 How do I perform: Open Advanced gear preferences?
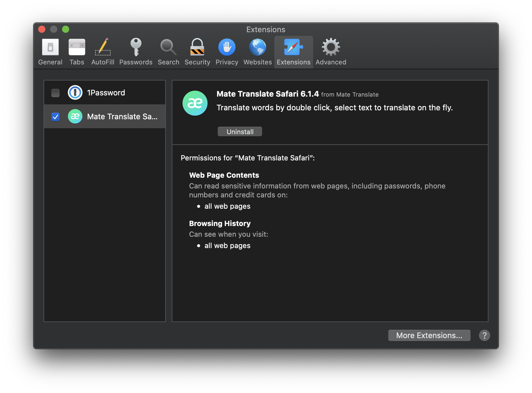coord(331,52)
